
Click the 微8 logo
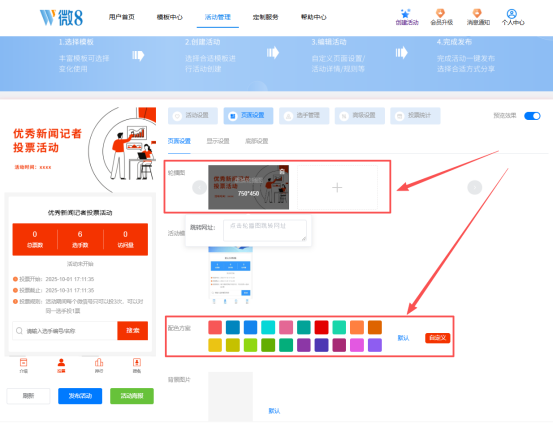(61, 17)
